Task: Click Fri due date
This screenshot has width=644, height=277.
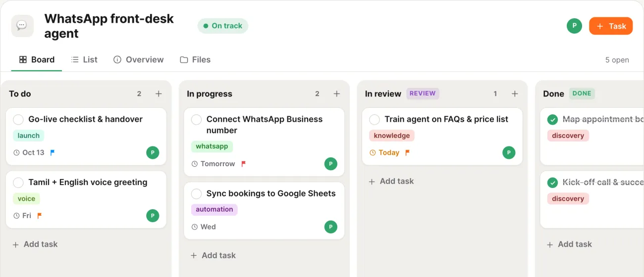Action: tap(22, 216)
